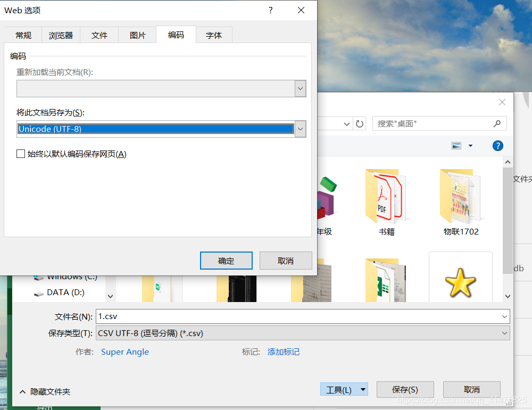Click the refresh icon in the address bar
Image resolution: width=532 pixels, height=410 pixels.
click(x=359, y=123)
